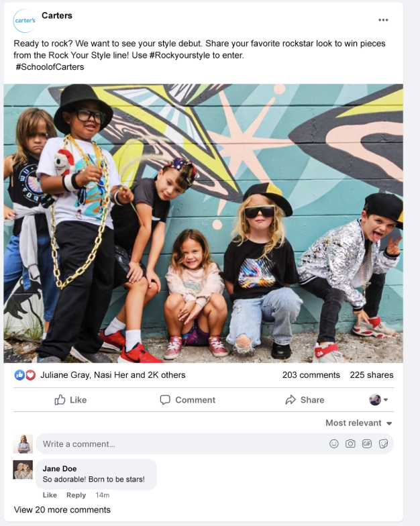This screenshot has height=526, width=420.
Task: Open the three-dot post options menu
Action: [383, 20]
